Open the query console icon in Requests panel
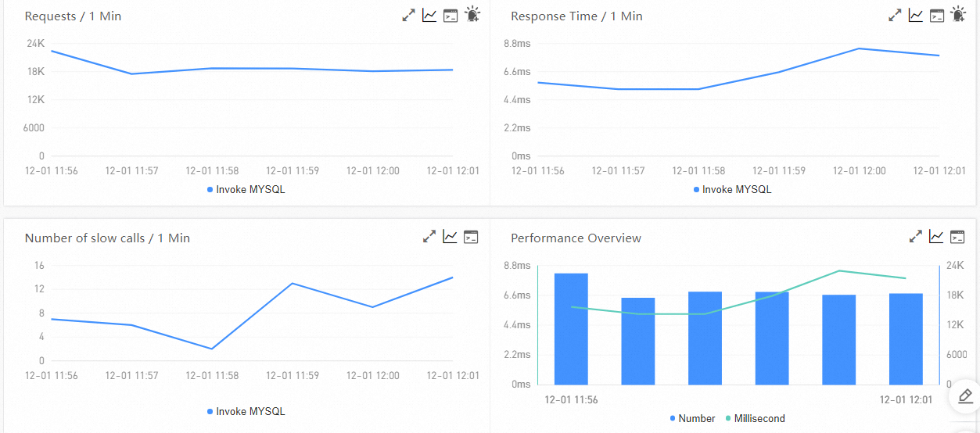This screenshot has width=980, height=433. point(451,15)
